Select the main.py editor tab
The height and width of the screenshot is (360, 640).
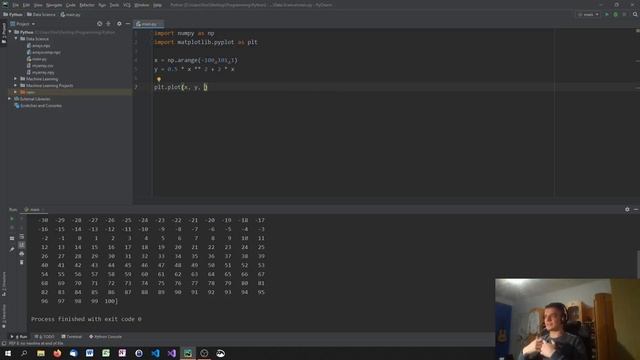click(x=149, y=24)
